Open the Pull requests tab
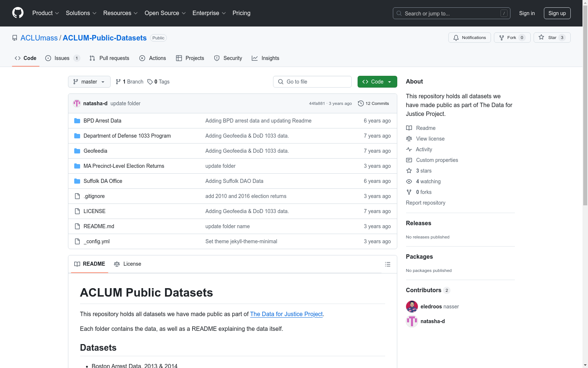 click(109, 58)
